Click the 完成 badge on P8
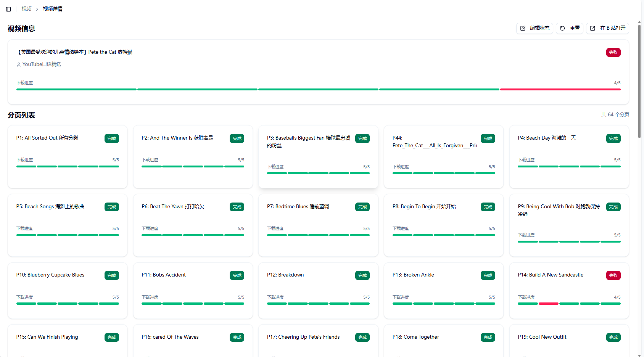Screen dimensions: 644x357 click(x=488, y=207)
